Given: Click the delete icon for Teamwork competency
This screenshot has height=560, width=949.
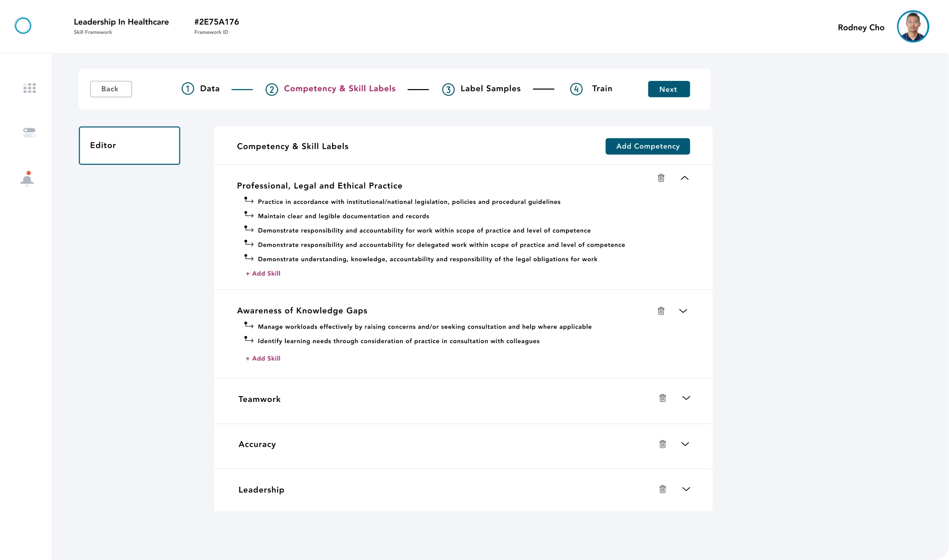Looking at the screenshot, I should pyautogui.click(x=662, y=399).
